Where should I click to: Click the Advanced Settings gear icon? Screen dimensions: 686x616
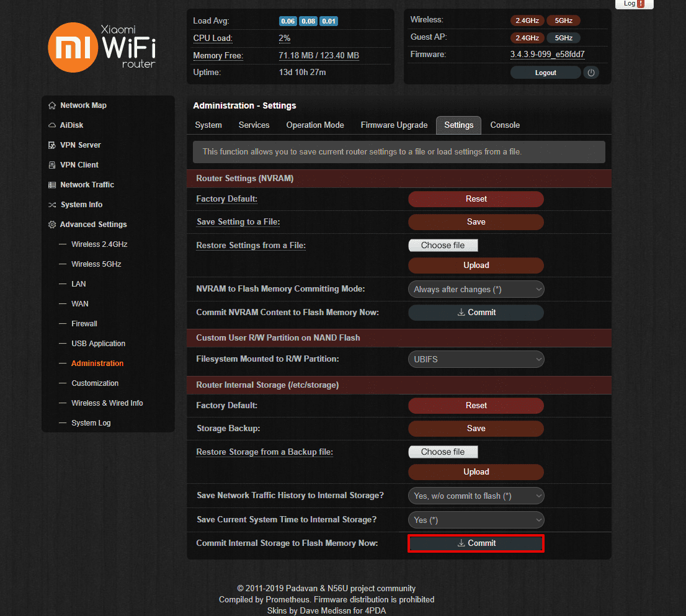[52, 225]
